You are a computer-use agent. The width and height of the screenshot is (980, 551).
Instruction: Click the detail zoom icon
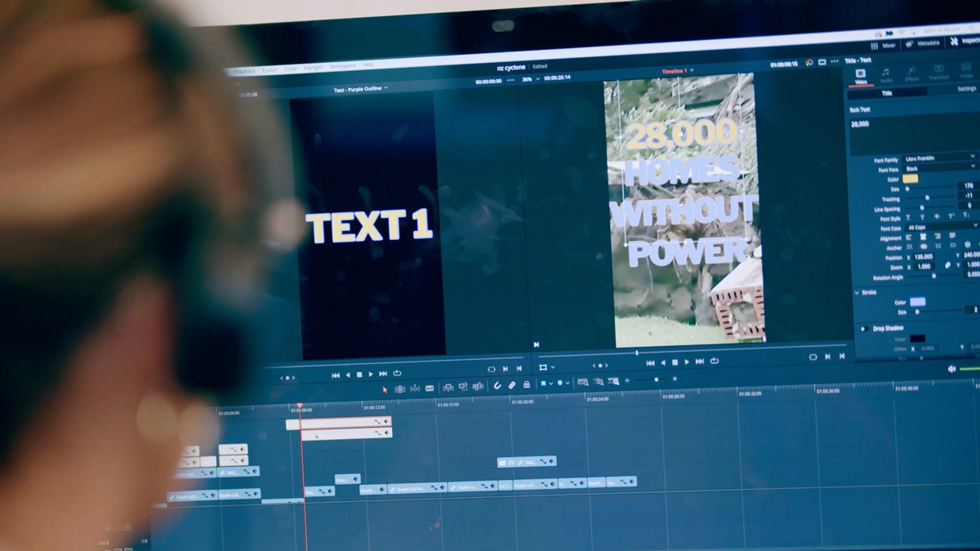[x=599, y=381]
